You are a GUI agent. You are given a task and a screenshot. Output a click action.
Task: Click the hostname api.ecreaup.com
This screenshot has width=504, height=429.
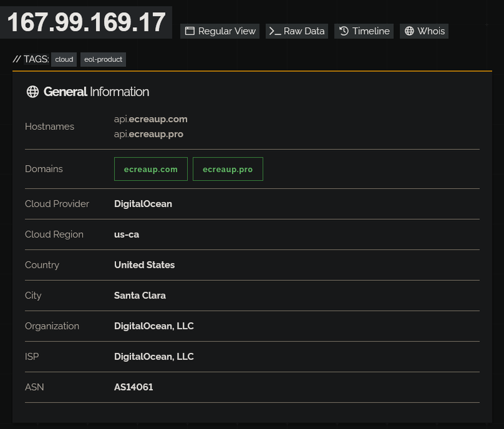150,118
